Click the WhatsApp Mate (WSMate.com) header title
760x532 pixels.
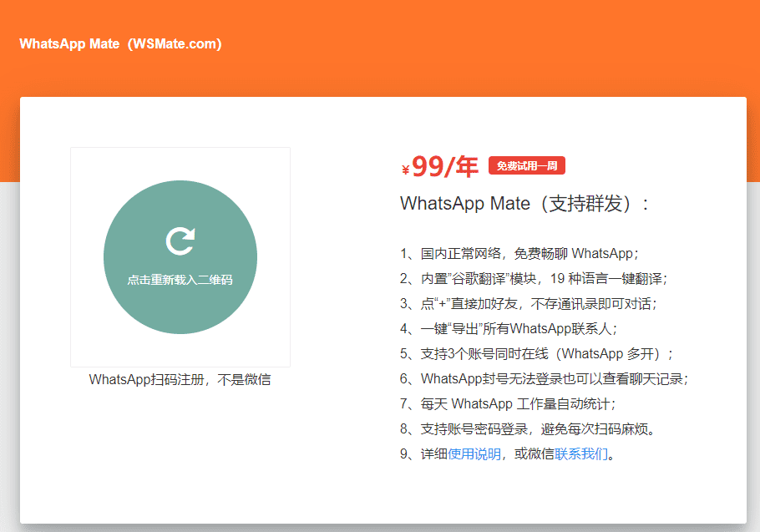coord(120,44)
